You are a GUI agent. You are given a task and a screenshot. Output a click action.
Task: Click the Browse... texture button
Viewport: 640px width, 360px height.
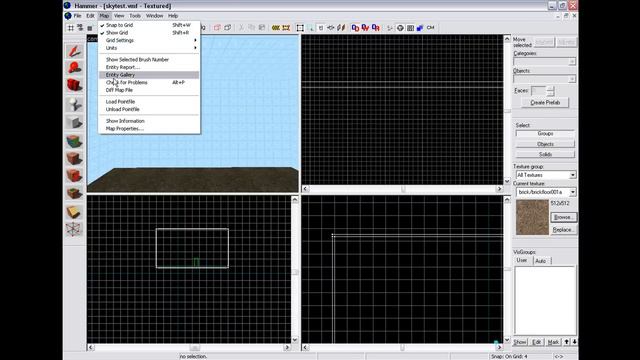point(563,217)
